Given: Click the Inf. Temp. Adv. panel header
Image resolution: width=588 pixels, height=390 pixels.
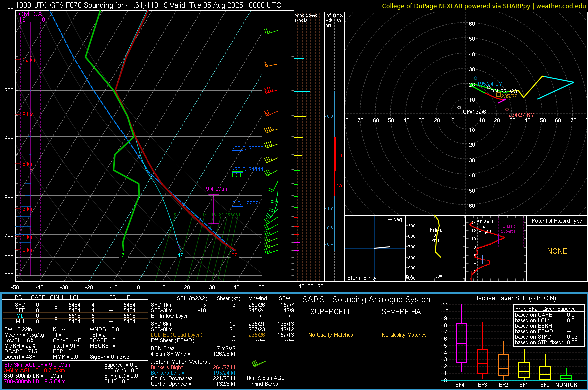Looking at the screenshot, I should point(334,20).
